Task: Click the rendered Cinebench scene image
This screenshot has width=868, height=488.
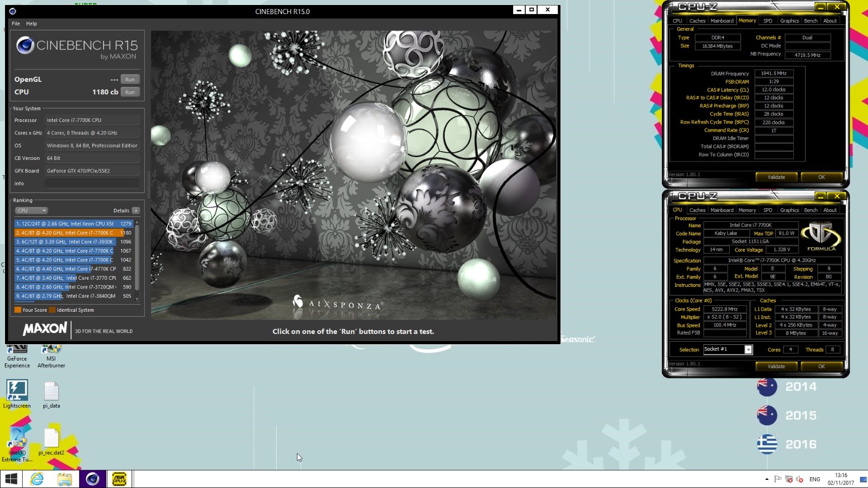Action: pos(353,175)
